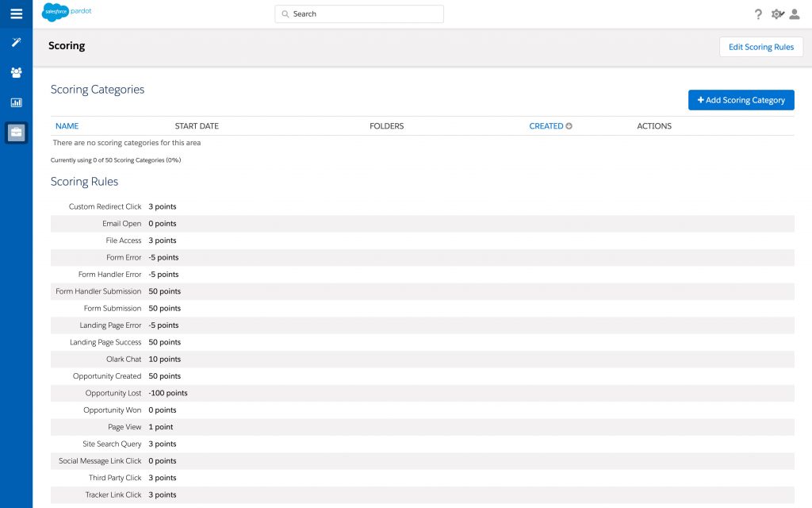This screenshot has height=508, width=812.
Task: Select the Form Error rule label
Action: click(124, 258)
